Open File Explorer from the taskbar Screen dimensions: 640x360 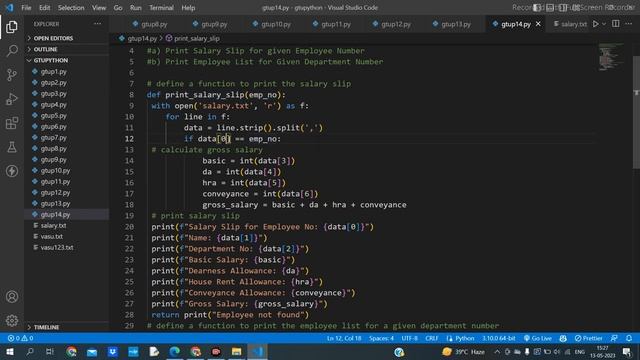click(x=236, y=351)
